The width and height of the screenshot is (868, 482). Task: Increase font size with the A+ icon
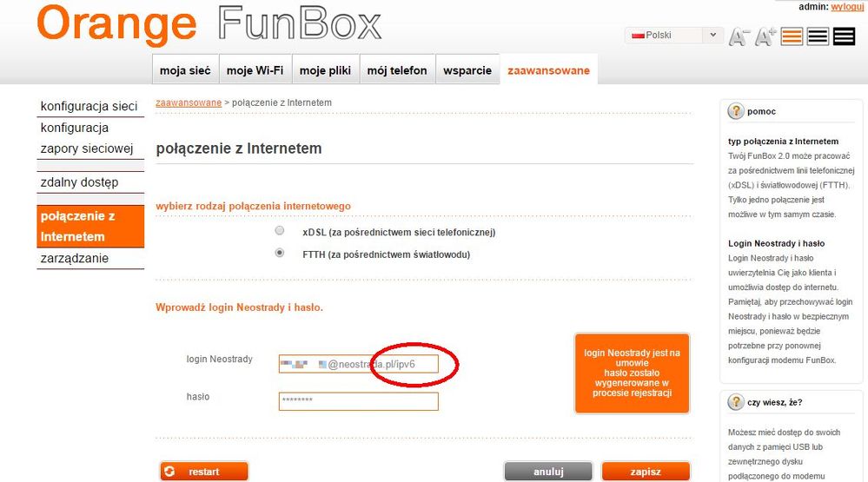[765, 37]
